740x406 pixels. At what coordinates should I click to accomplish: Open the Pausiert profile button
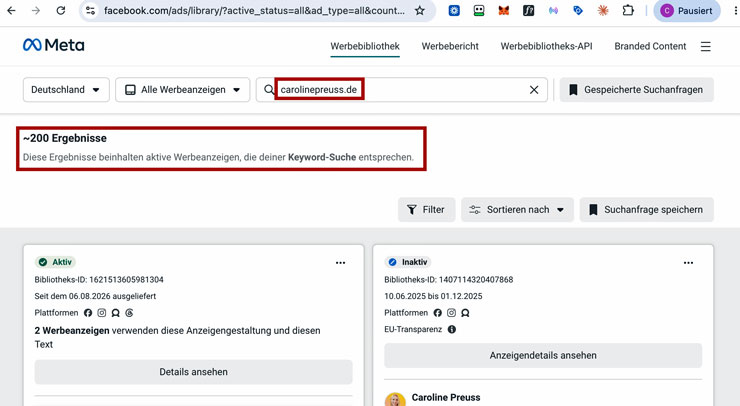pyautogui.click(x=687, y=10)
